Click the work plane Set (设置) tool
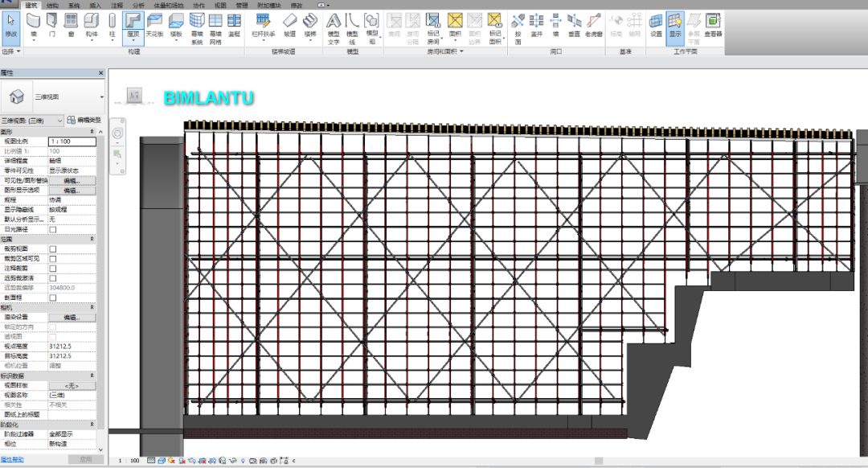Screen dimensions: 868x468 point(656,26)
